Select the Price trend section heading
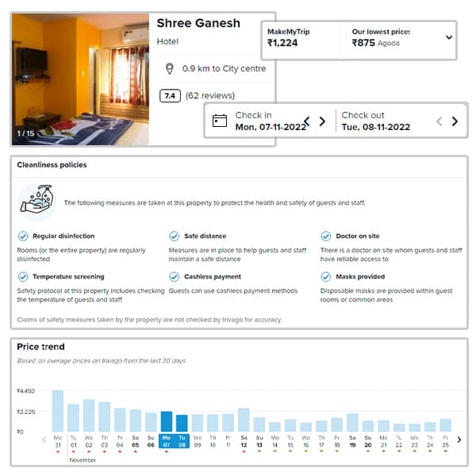This screenshot has height=476, width=476. point(40,347)
